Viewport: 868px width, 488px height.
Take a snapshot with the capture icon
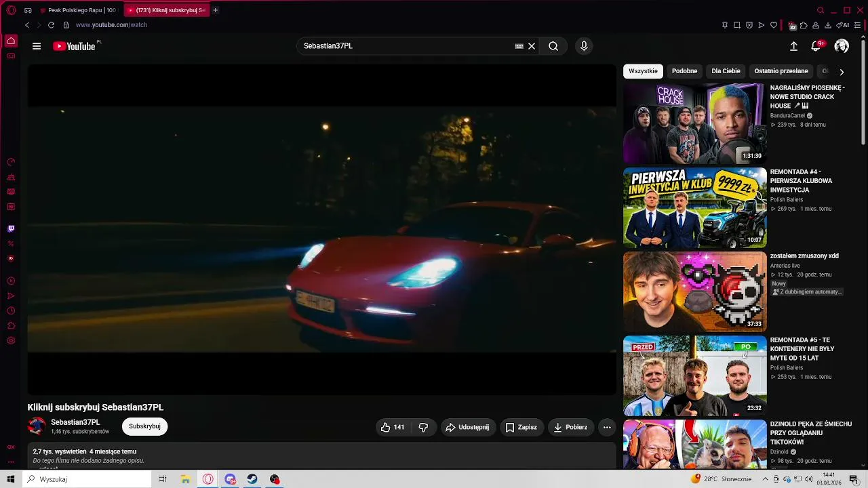(x=737, y=25)
